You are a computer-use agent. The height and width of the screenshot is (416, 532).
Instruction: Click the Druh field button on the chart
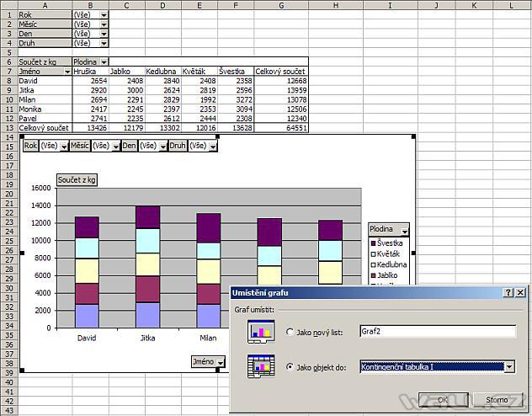[x=178, y=146]
